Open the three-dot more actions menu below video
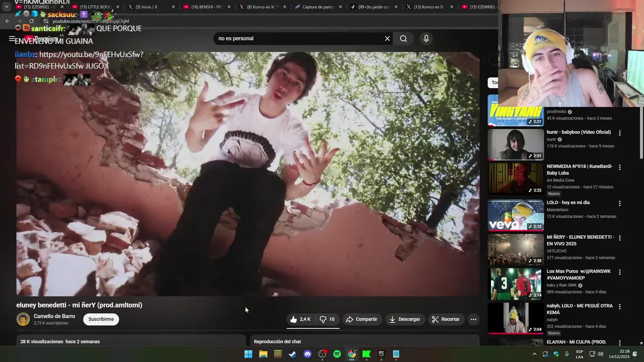Image resolution: width=644 pixels, height=362 pixels. pos(473,319)
